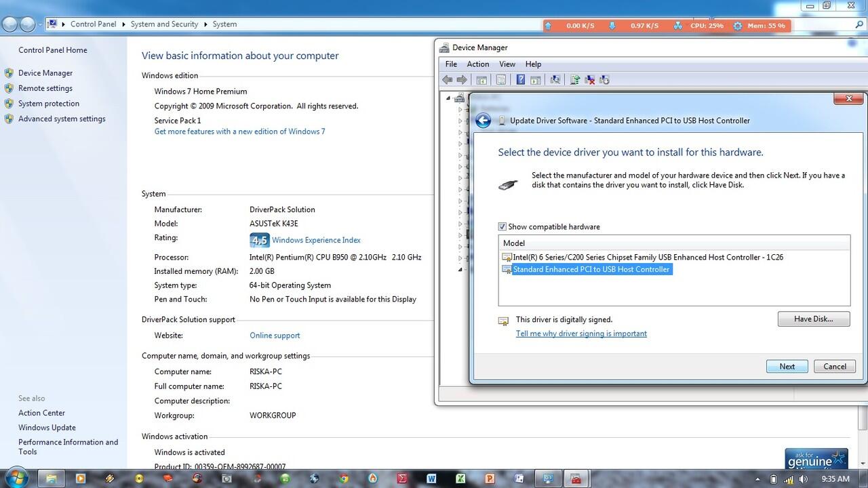Click Scan for hardware changes toolbar icon
This screenshot has height=488, width=868.
pyautogui.click(x=555, y=80)
